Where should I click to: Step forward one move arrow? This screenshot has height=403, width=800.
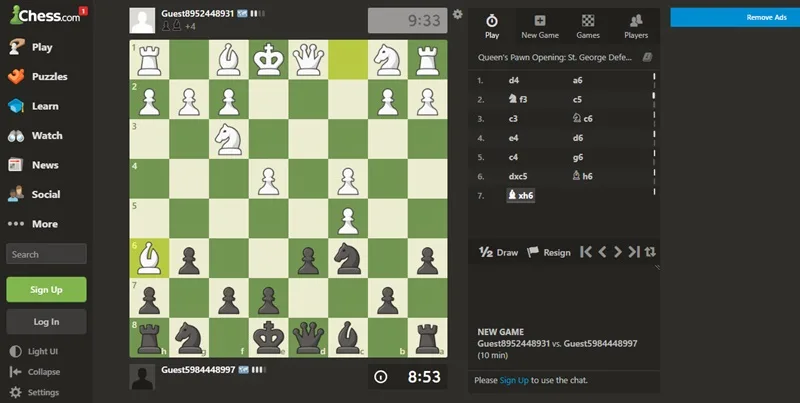point(618,252)
